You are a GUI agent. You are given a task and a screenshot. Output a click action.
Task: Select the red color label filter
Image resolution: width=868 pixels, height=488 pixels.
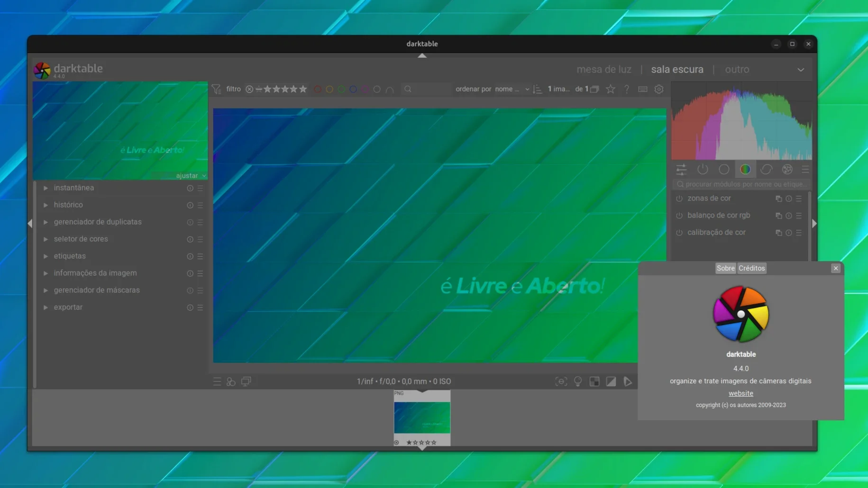click(318, 89)
